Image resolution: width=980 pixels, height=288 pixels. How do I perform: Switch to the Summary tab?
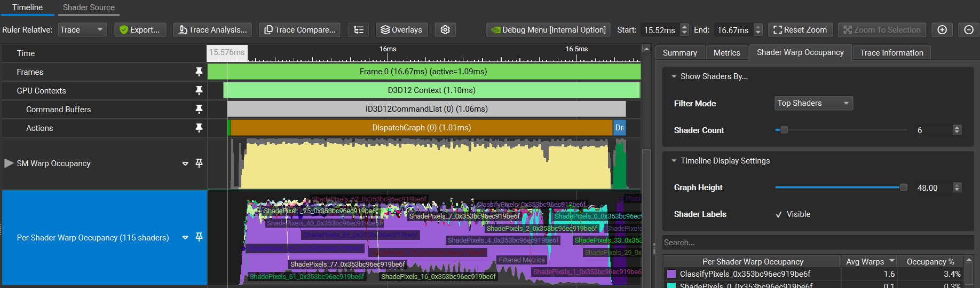point(679,52)
